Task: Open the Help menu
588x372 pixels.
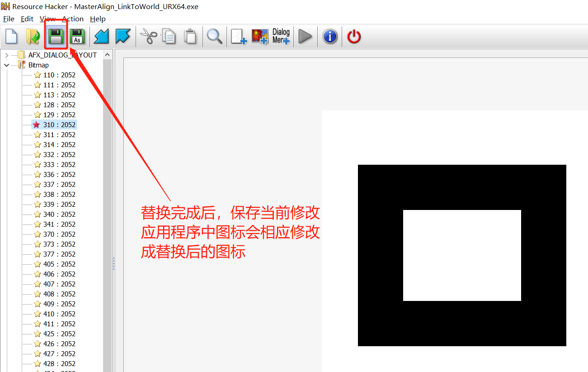Action: pyautogui.click(x=98, y=19)
